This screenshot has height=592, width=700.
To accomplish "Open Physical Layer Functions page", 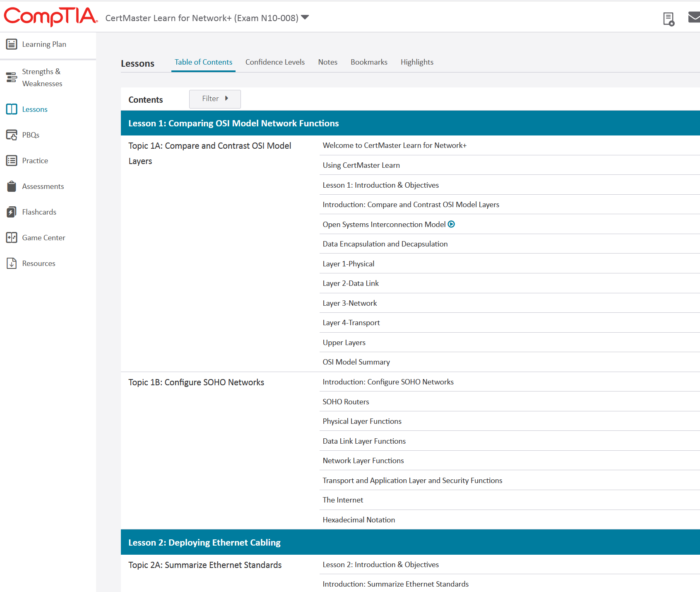I will [x=362, y=421].
